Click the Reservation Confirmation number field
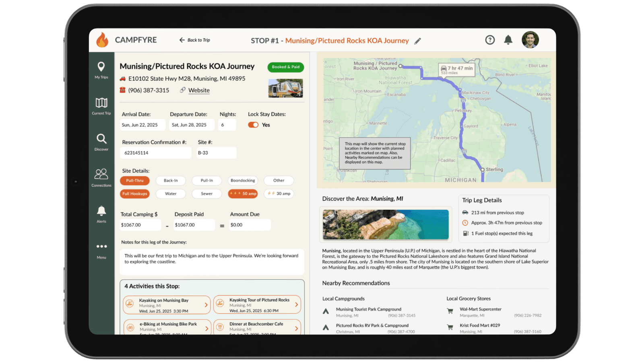Viewport: 644px width, 362px height. (x=155, y=153)
